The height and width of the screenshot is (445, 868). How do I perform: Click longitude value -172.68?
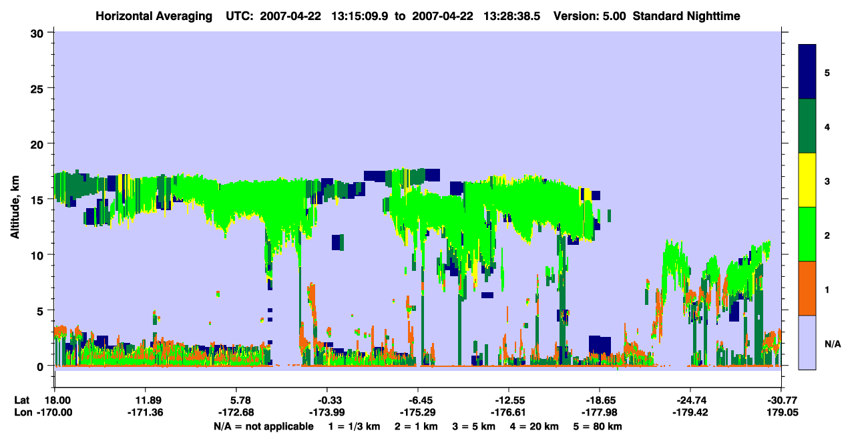[236, 412]
